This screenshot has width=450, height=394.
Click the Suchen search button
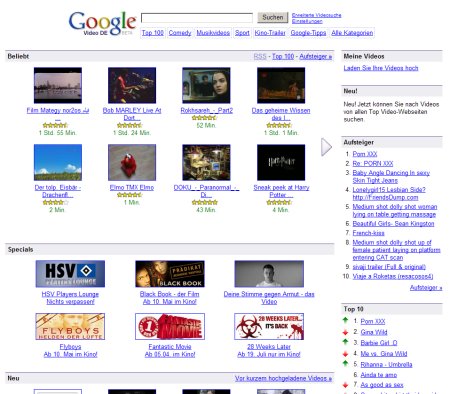pyautogui.click(x=273, y=17)
